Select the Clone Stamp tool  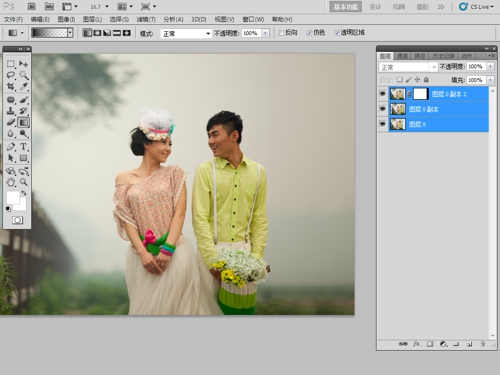pos(11,111)
